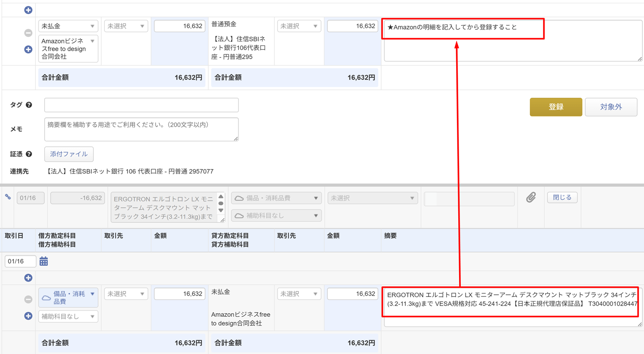Click the 対象外 button
Image resolution: width=644 pixels, height=354 pixels.
(611, 107)
